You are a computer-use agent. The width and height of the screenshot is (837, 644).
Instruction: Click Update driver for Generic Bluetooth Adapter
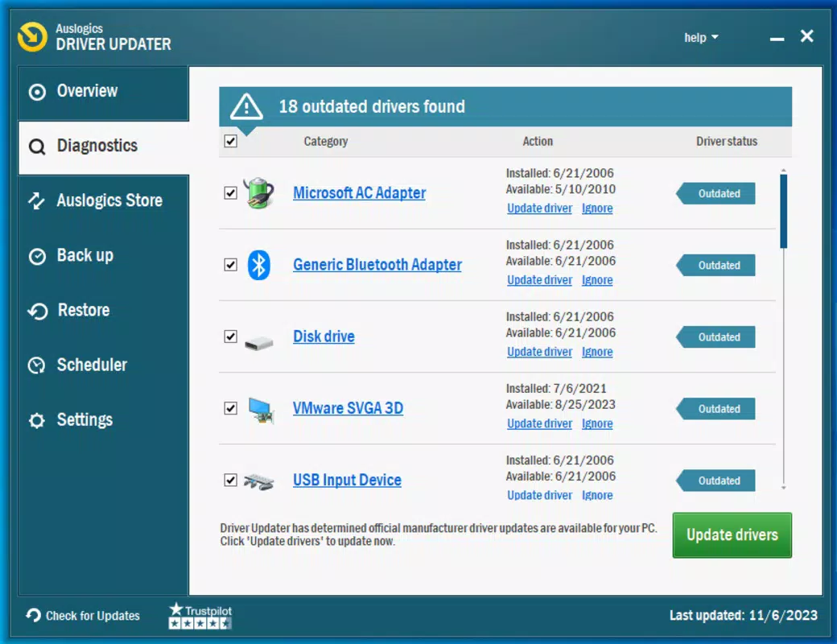click(x=539, y=280)
